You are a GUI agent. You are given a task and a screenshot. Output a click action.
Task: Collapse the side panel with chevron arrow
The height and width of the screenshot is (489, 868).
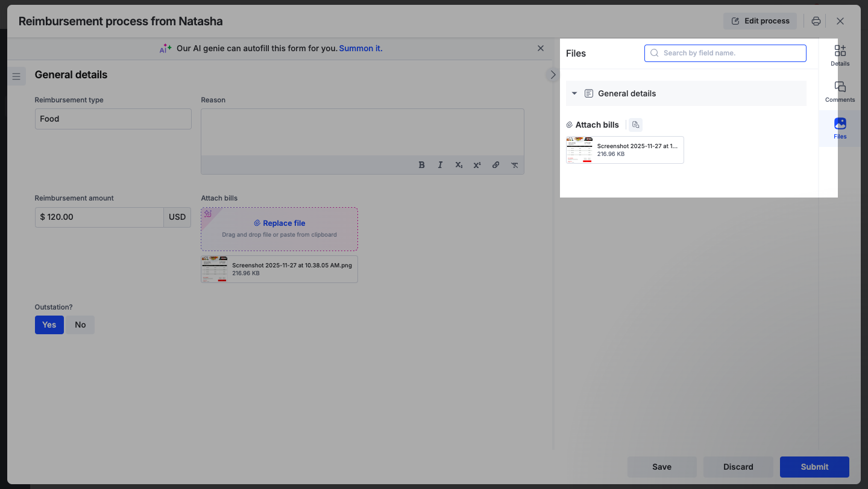[552, 75]
